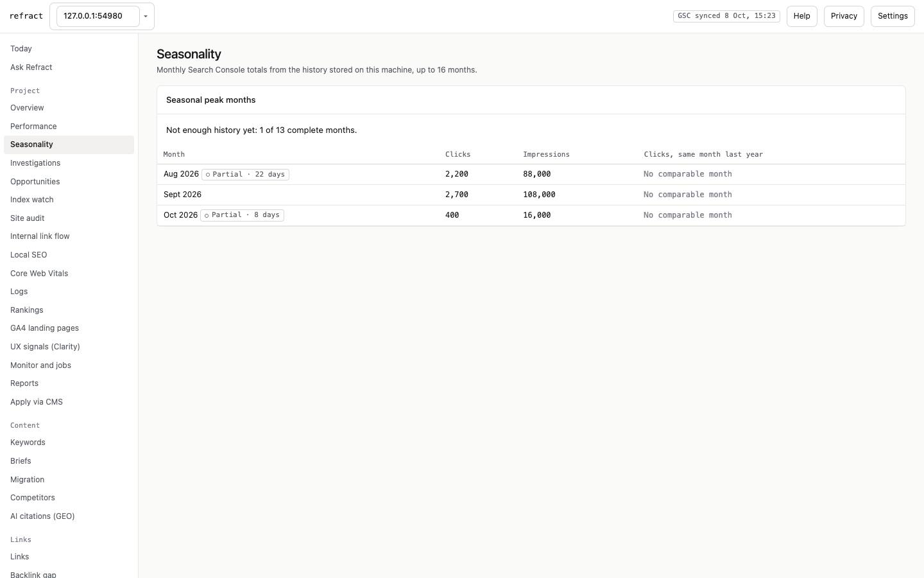The width and height of the screenshot is (924, 578).
Task: Go to Today in sidebar
Action: (69, 49)
